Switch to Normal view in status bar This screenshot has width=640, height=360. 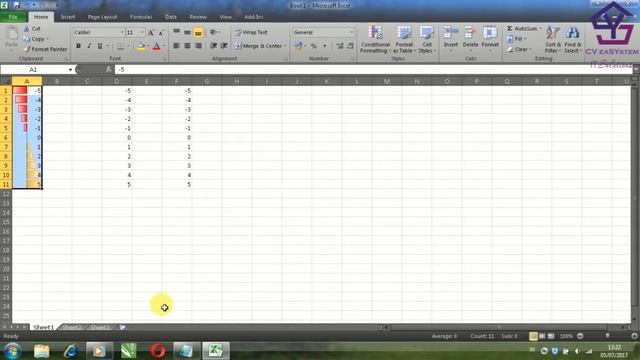[x=533, y=336]
